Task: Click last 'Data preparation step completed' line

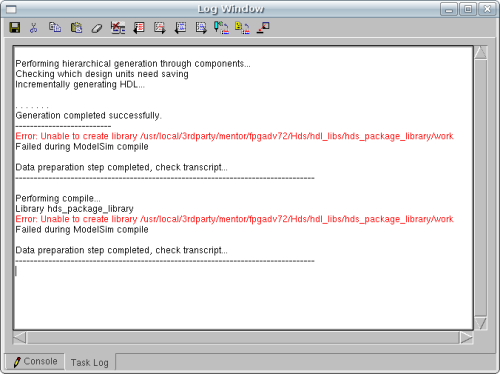Action: (121, 250)
